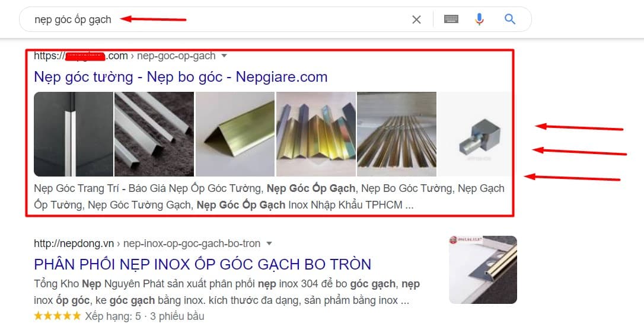The height and width of the screenshot is (327, 644).
Task: Open 'Nẹp góc tường - Nẹp bo góc' result
Action: click(x=180, y=77)
